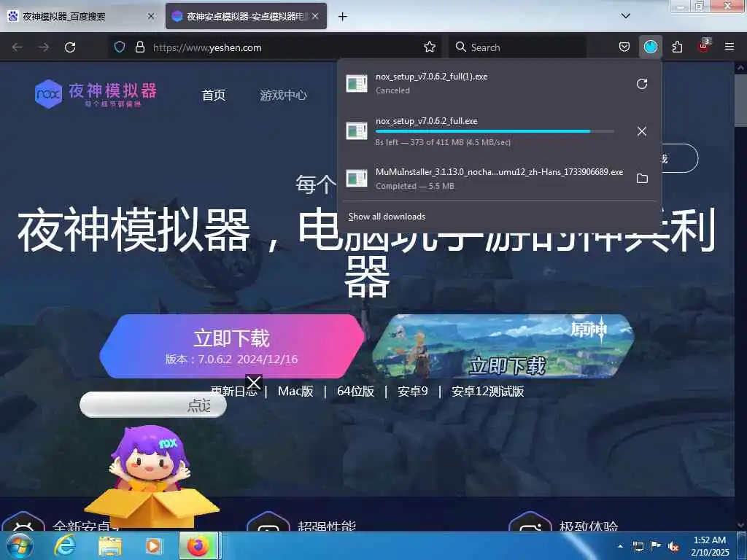
Task: Click the 夜神模拟器 Nox logo
Action: pos(96,94)
